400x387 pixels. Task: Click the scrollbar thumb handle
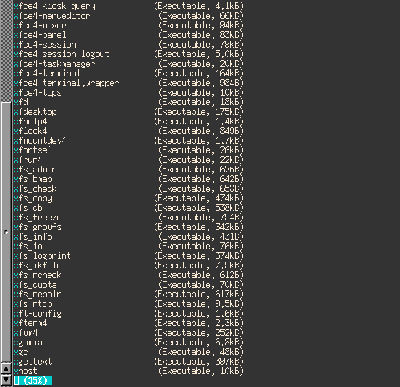[6, 232]
